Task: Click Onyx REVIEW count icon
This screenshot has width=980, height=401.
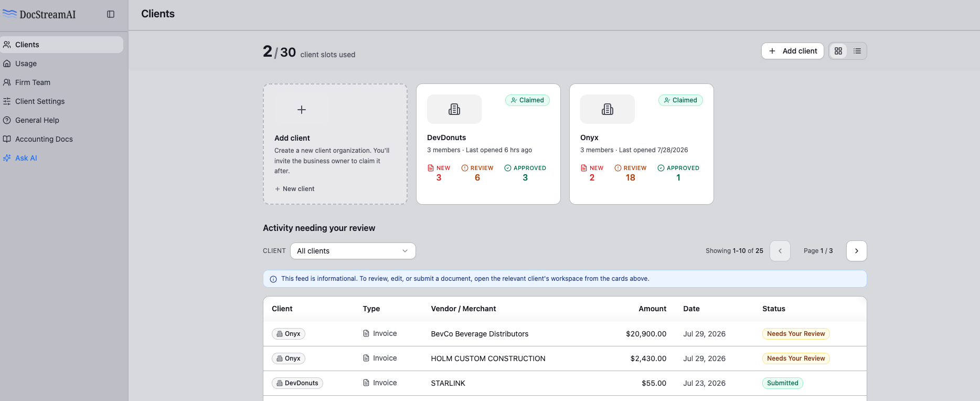Action: [x=618, y=168]
